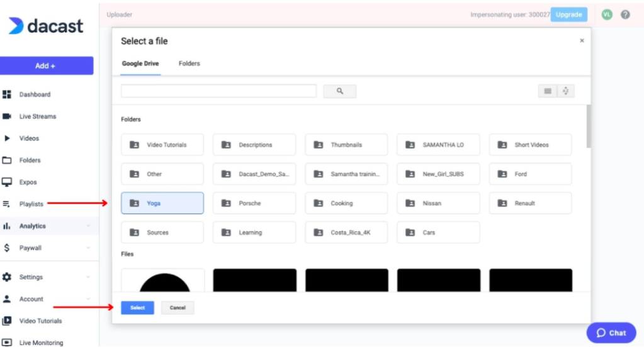This screenshot has width=644, height=347.
Task: Open Live Monitoring sidebar icon
Action: point(7,343)
